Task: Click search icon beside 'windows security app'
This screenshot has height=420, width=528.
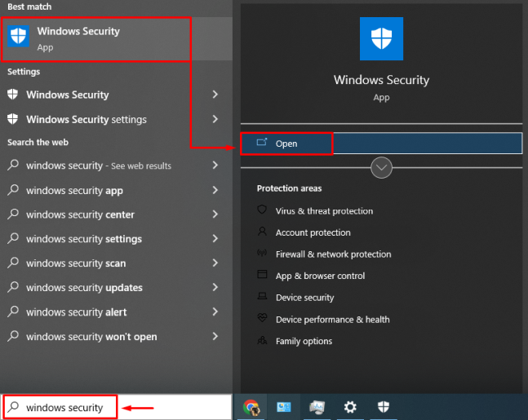Action: (13, 189)
